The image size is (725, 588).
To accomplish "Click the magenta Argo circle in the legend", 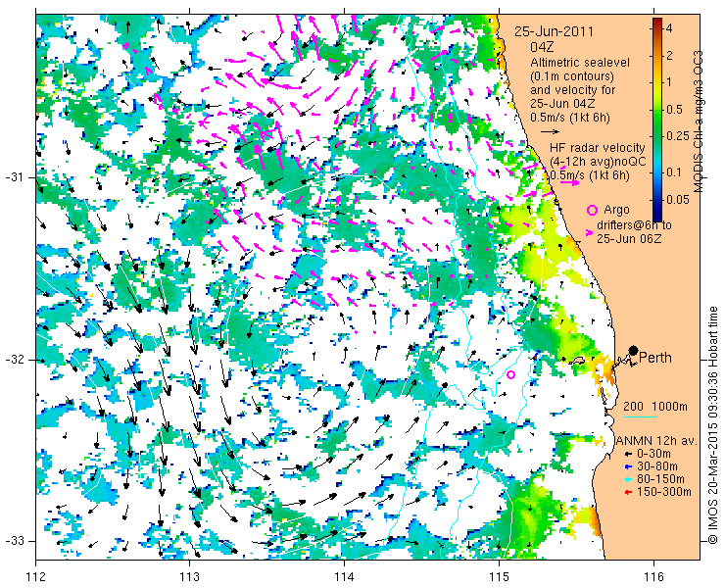I will point(592,210).
